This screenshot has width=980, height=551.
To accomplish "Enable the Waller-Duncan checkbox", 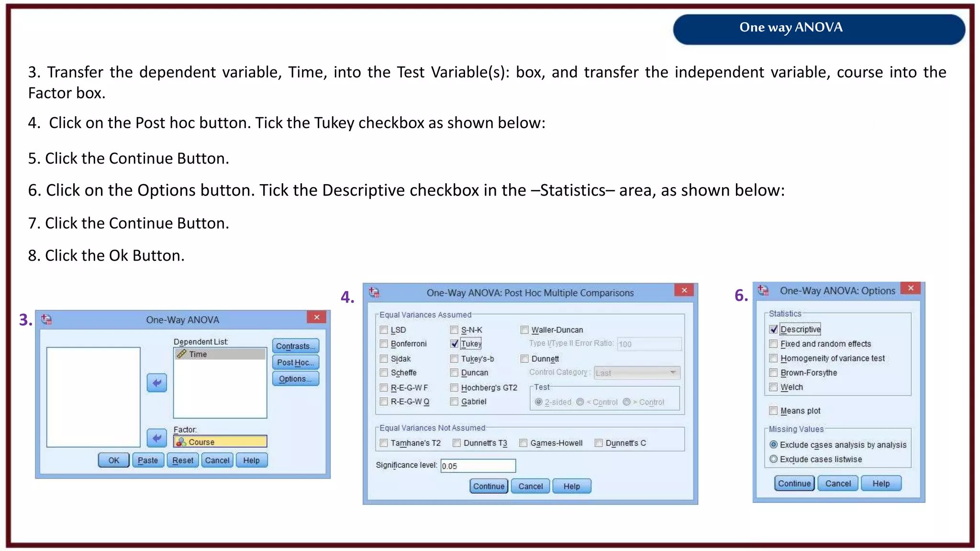I will [x=524, y=330].
